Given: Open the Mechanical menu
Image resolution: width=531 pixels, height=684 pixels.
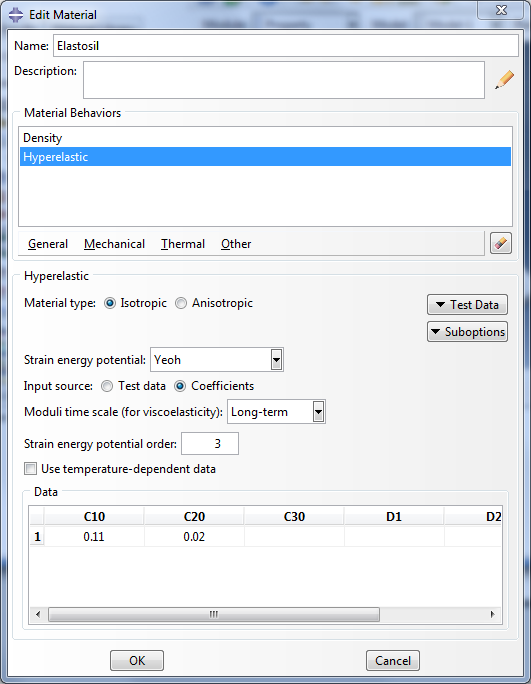Looking at the screenshot, I should 114,244.
